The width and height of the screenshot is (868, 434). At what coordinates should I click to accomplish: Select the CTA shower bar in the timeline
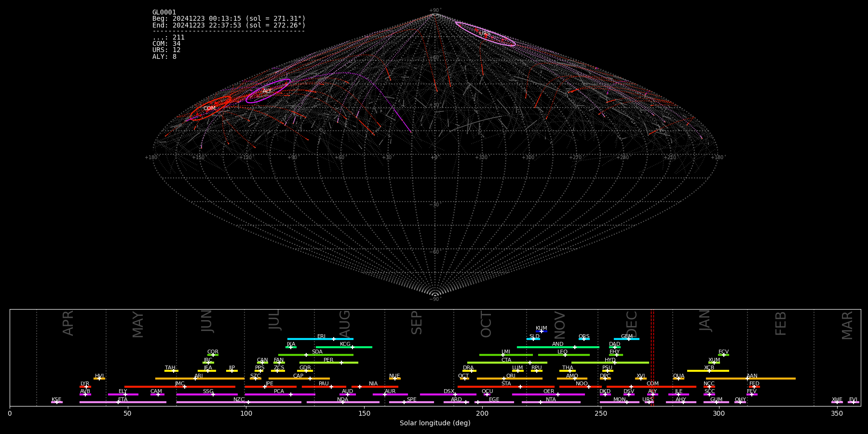click(507, 363)
